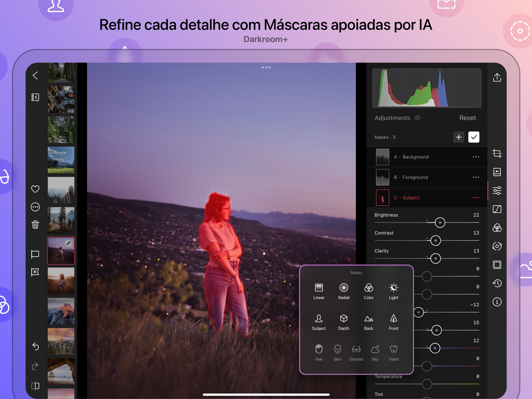Select the A Background mask row

(x=415, y=157)
